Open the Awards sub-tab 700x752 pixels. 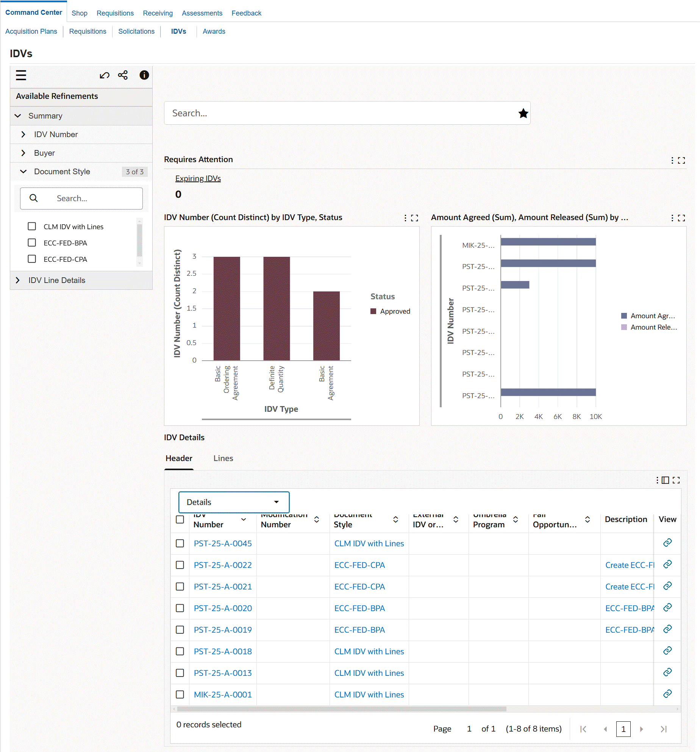click(214, 31)
